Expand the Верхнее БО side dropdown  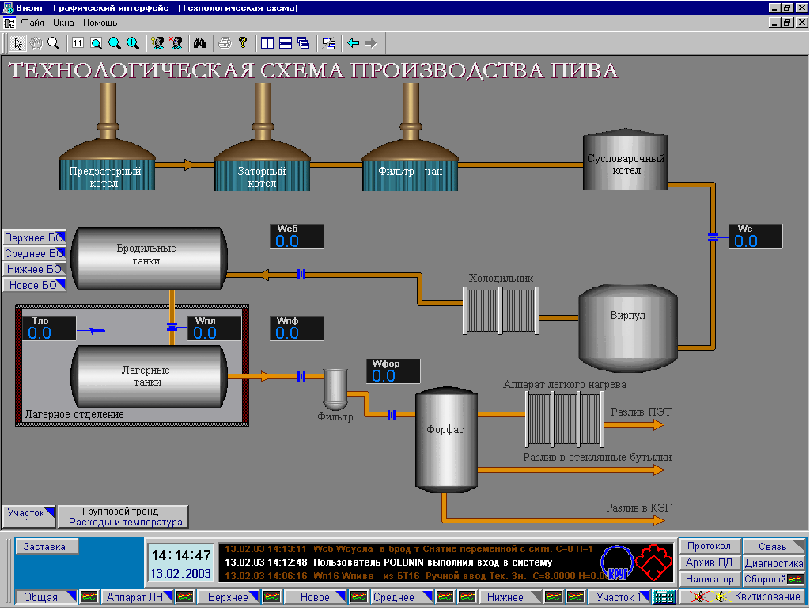pos(34,237)
